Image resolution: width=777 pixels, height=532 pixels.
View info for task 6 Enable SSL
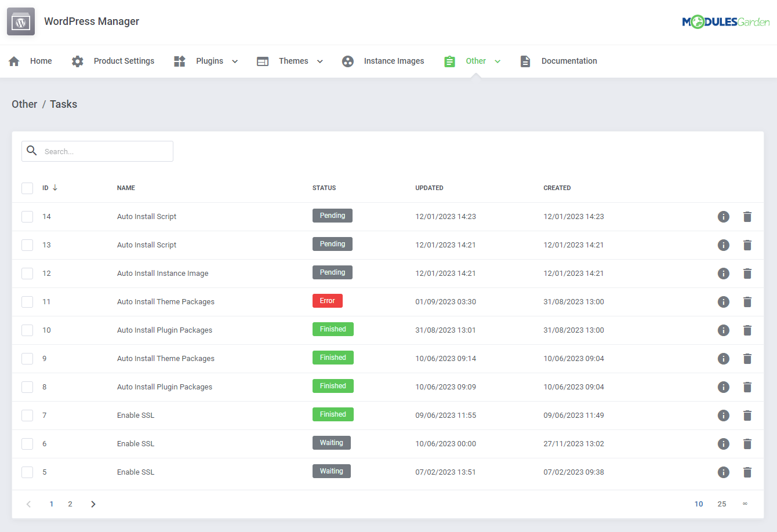pyautogui.click(x=724, y=444)
